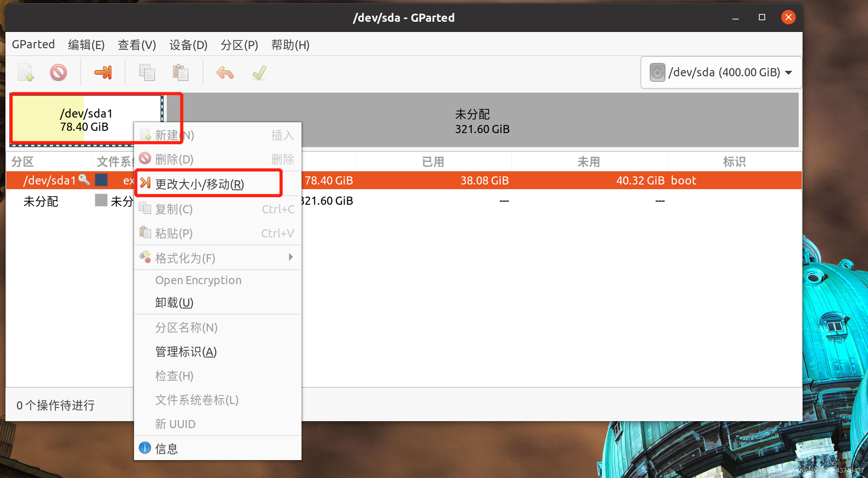The image size is (868, 478).
Task: Expand the 格式化为(F) submenu arrow
Action: (x=291, y=257)
